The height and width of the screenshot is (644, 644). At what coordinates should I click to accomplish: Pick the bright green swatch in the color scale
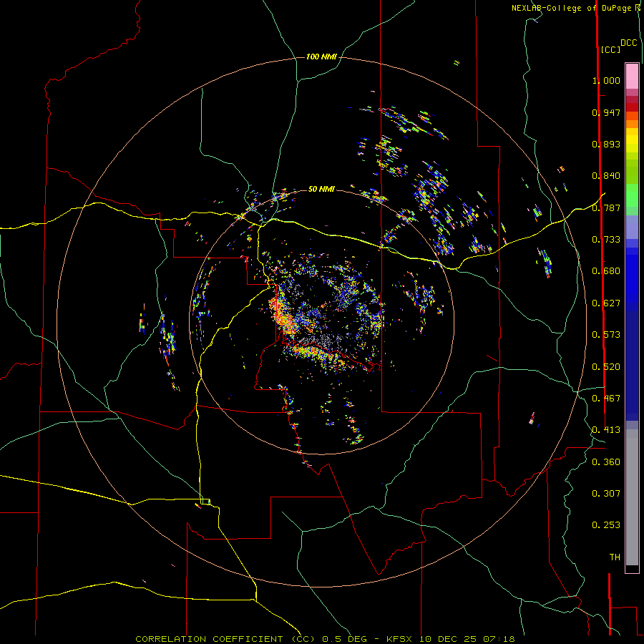632,195
